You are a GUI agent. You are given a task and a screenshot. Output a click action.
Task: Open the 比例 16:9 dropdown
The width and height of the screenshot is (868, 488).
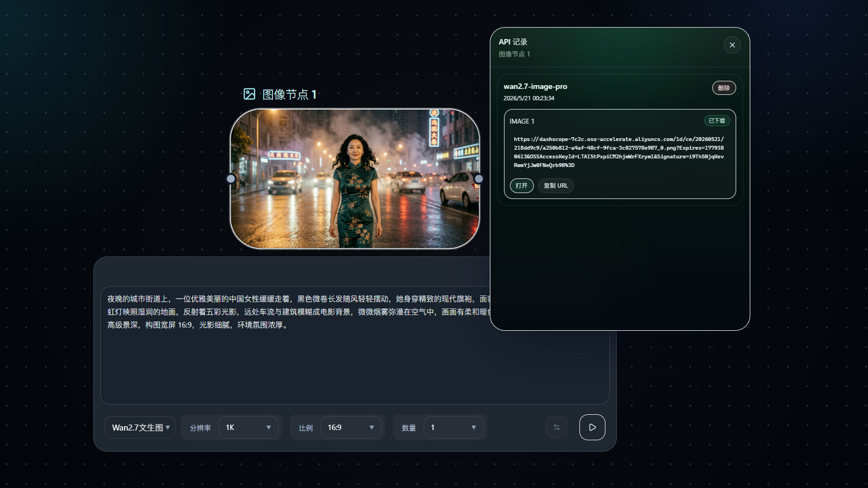pyautogui.click(x=350, y=427)
